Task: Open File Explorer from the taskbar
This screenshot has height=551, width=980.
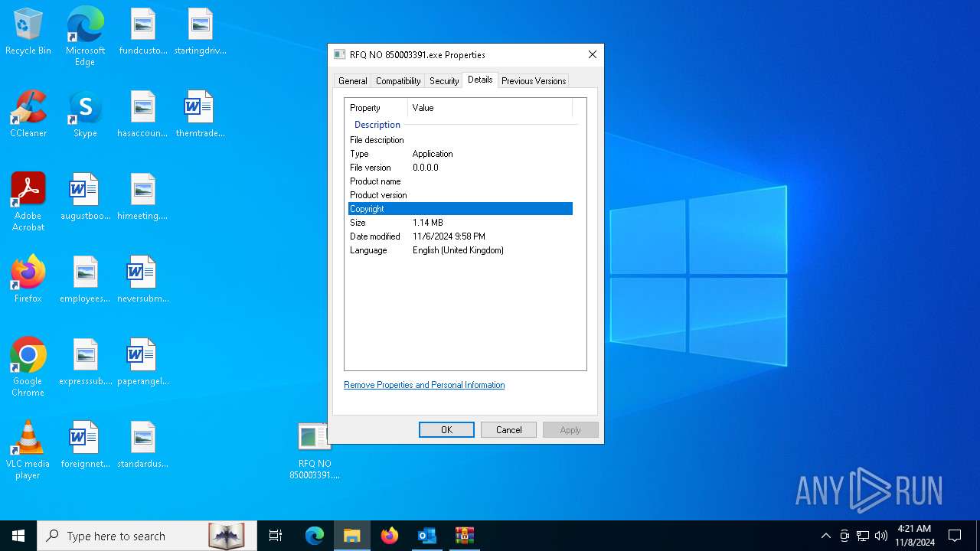Action: click(x=352, y=536)
